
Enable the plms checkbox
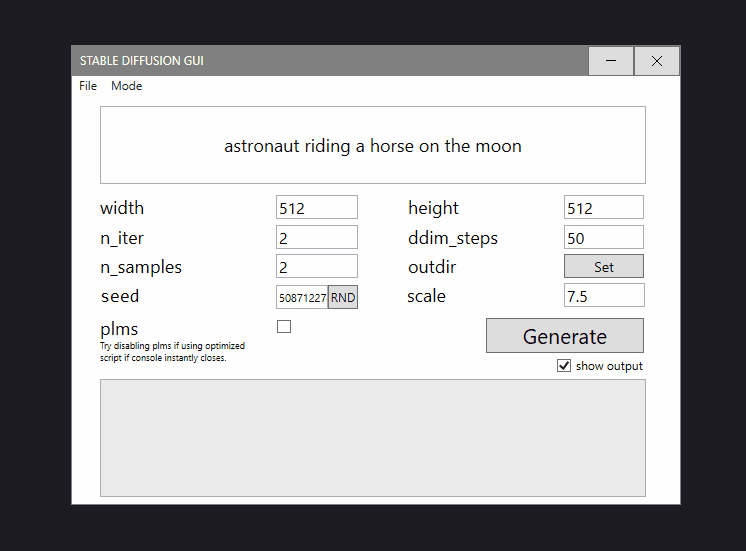tap(284, 327)
